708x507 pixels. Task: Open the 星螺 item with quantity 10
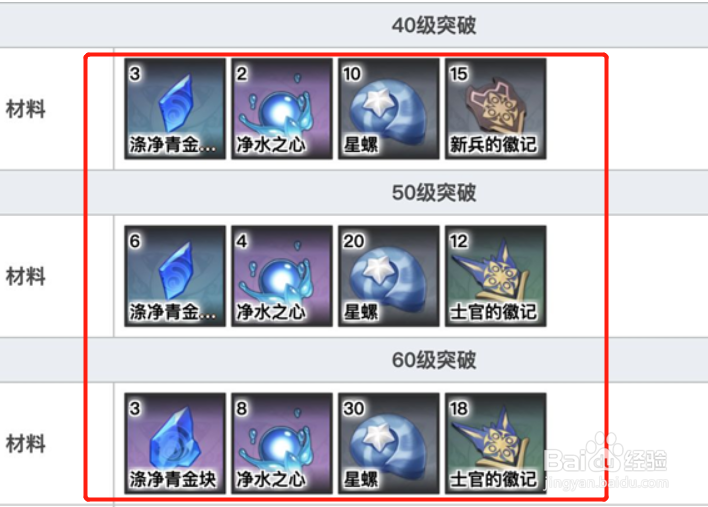click(x=389, y=109)
